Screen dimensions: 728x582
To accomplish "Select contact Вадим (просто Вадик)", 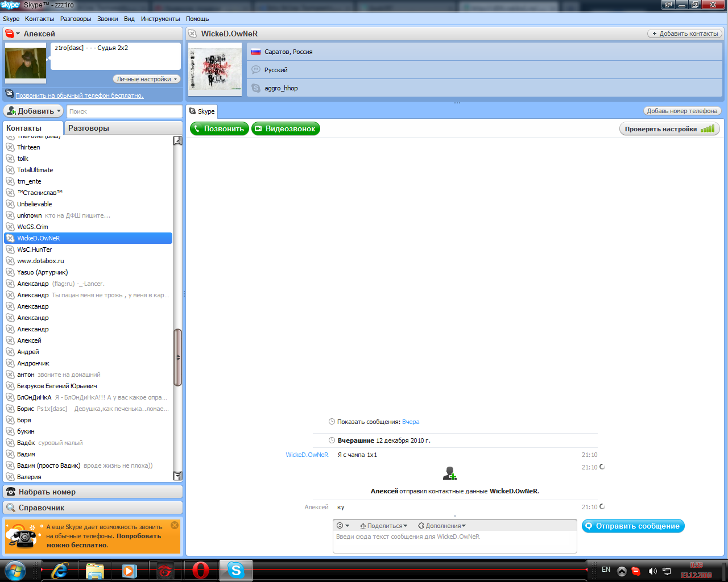I will 88,465.
